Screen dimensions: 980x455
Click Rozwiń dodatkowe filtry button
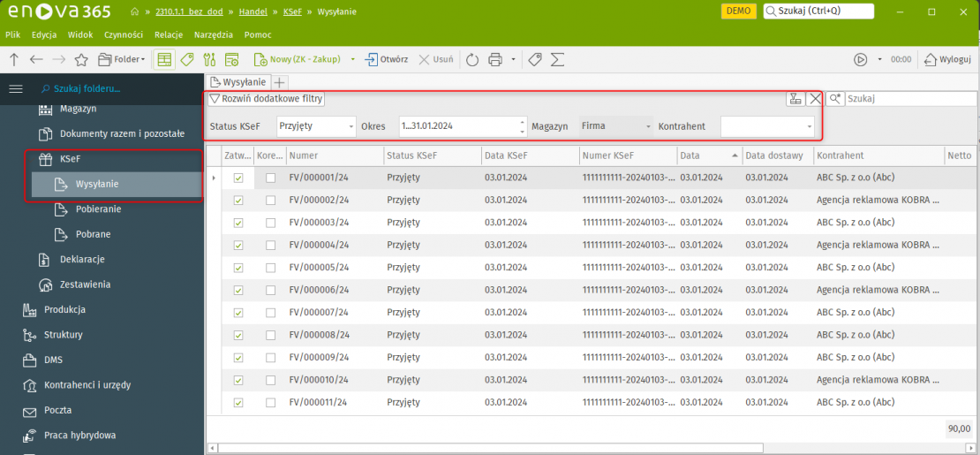[x=266, y=99]
